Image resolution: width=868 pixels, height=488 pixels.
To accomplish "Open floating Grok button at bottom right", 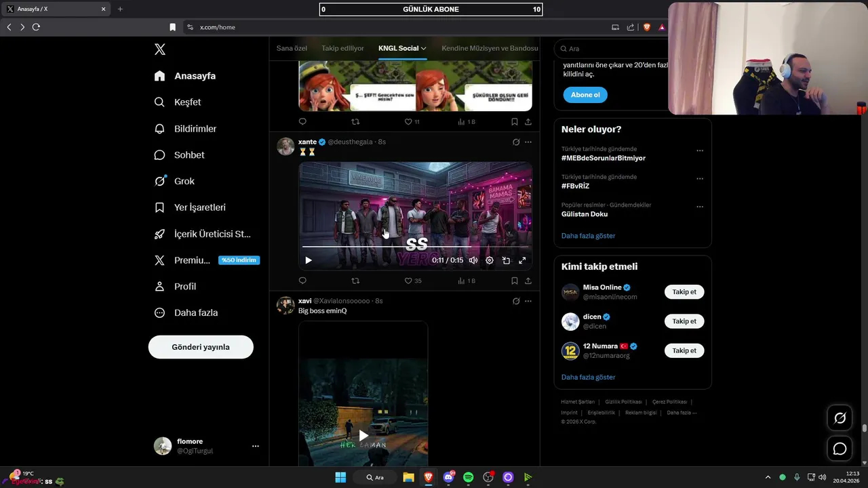I will coord(840,418).
